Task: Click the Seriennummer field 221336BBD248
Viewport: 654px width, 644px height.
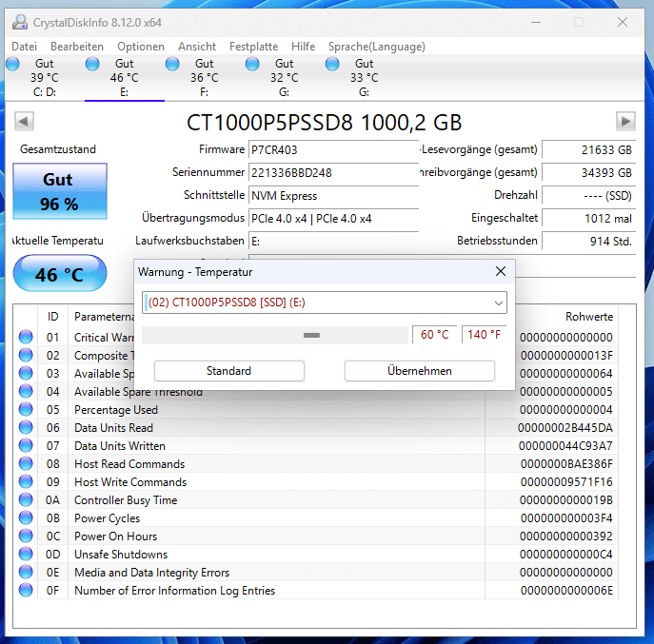Action: coord(333,172)
